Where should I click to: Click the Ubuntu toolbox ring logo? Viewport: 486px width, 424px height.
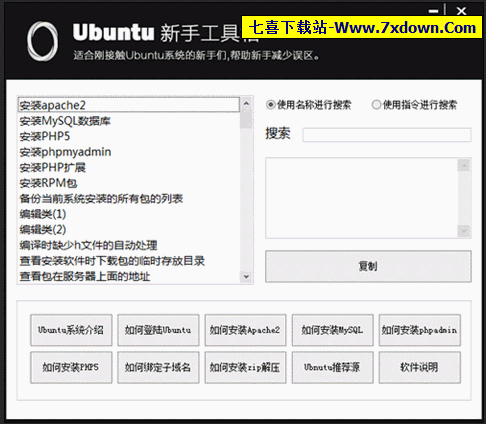click(43, 41)
